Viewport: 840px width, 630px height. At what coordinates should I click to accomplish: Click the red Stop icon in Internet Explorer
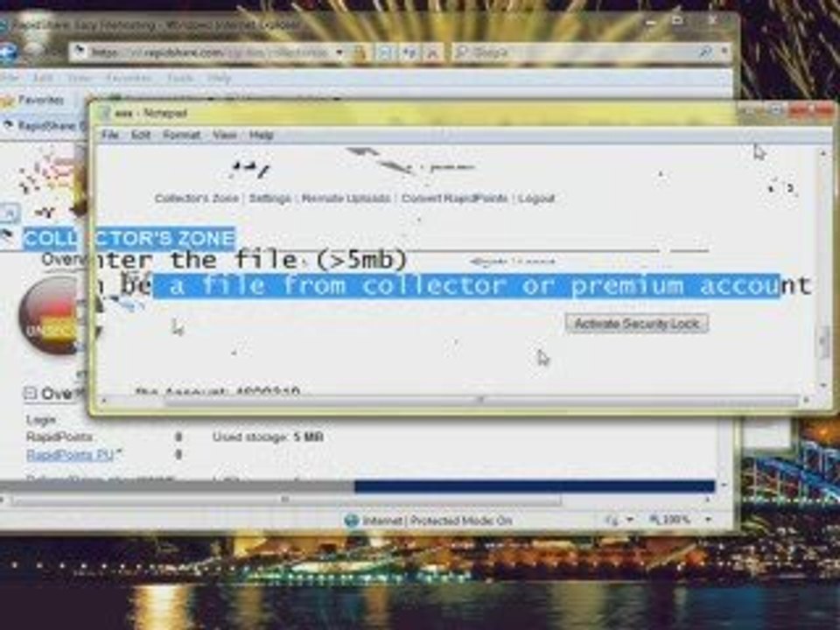433,52
